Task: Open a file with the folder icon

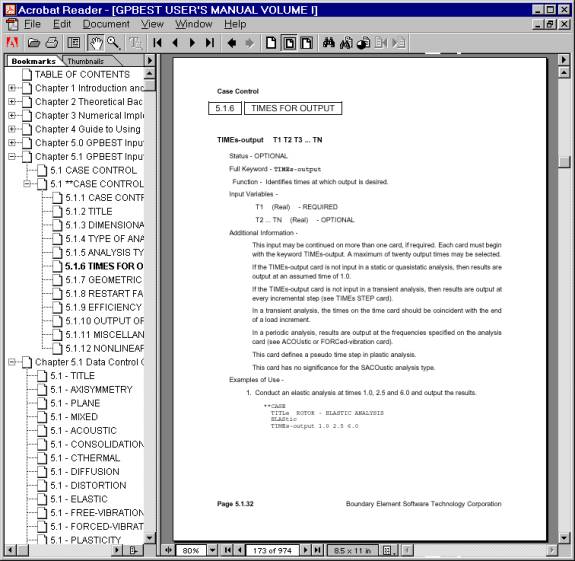Action: [34, 43]
